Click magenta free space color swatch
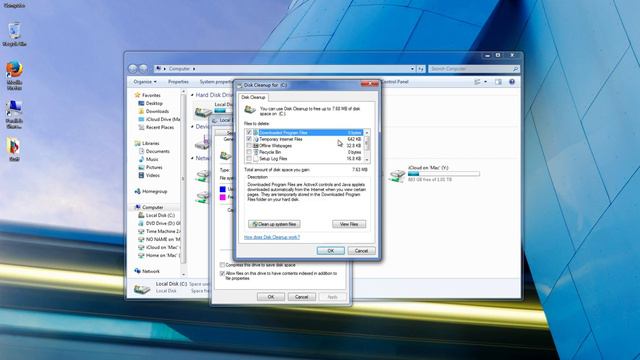 [222, 197]
